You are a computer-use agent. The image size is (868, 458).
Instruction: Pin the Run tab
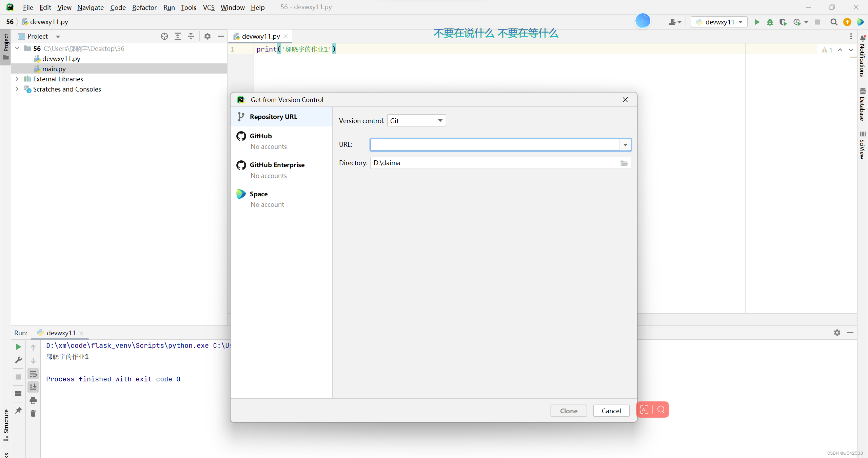coord(18,411)
